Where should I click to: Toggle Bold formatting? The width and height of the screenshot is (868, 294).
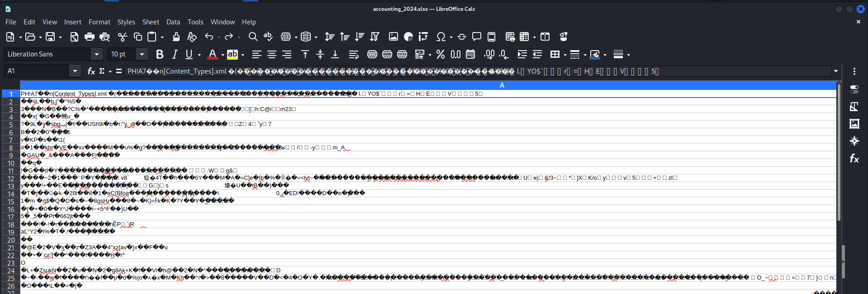pyautogui.click(x=159, y=55)
